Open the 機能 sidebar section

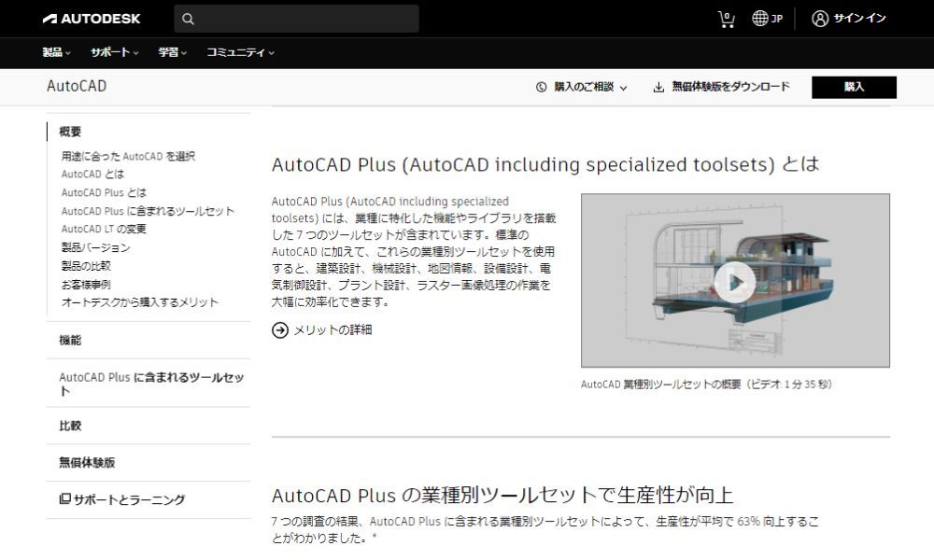(x=70, y=340)
